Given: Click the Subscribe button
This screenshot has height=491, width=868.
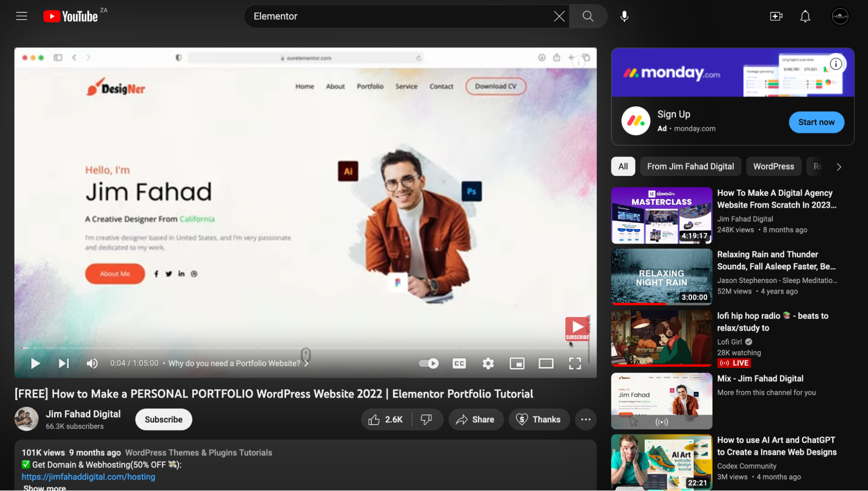Looking at the screenshot, I should (163, 419).
